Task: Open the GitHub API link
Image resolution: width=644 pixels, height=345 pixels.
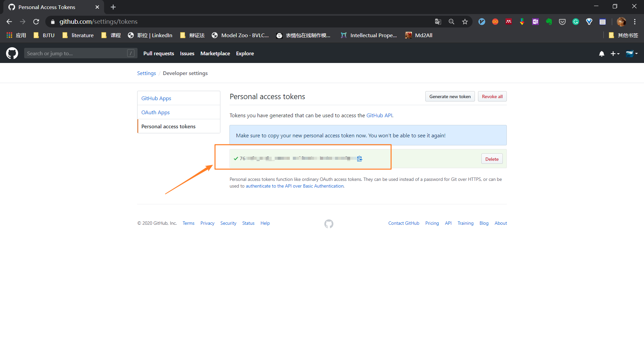Action: click(x=379, y=116)
